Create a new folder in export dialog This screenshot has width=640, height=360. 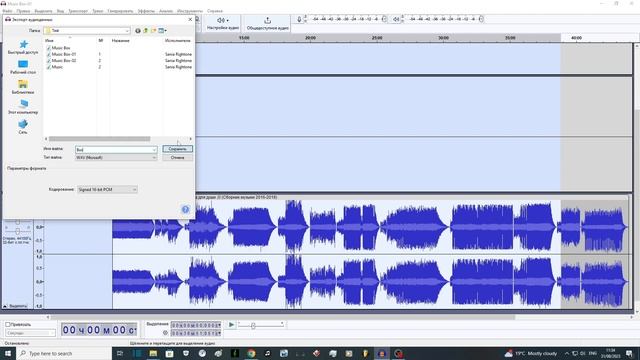click(x=153, y=31)
